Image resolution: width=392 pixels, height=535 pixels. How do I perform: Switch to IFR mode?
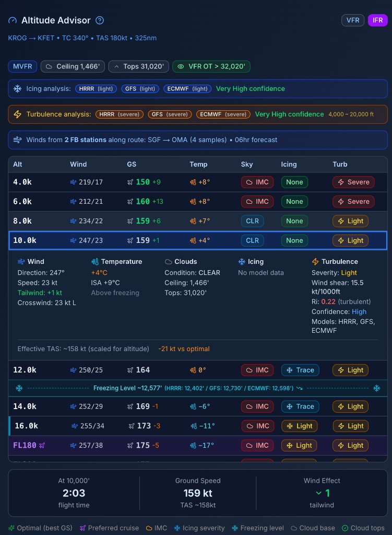tap(377, 20)
